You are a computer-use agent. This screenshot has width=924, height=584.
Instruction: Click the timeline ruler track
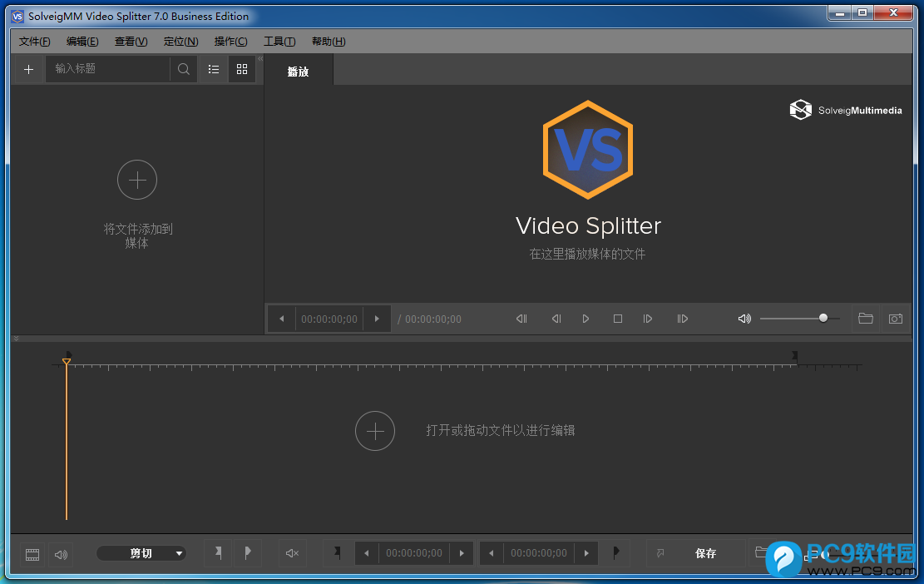457,365
